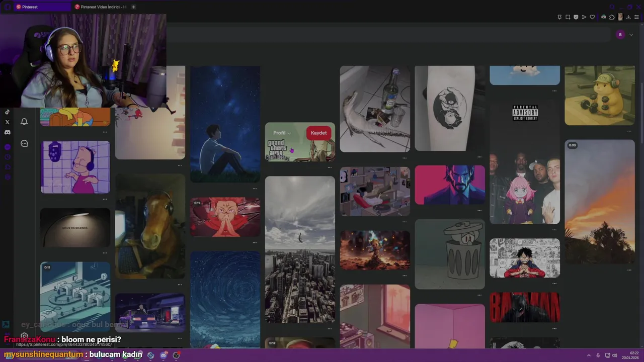Open the X (Twitter) sidebar shortcut
Viewport: 644px width, 362px height.
pos(7,122)
